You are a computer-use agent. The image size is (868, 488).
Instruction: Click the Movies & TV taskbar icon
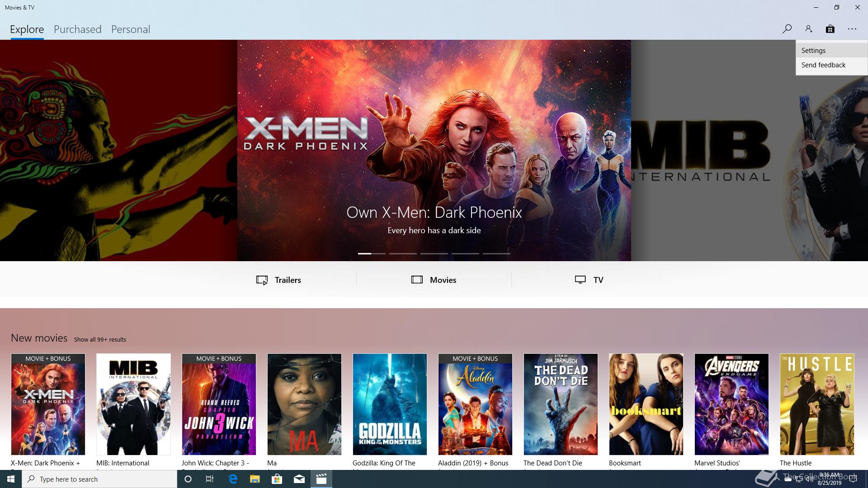coord(321,479)
